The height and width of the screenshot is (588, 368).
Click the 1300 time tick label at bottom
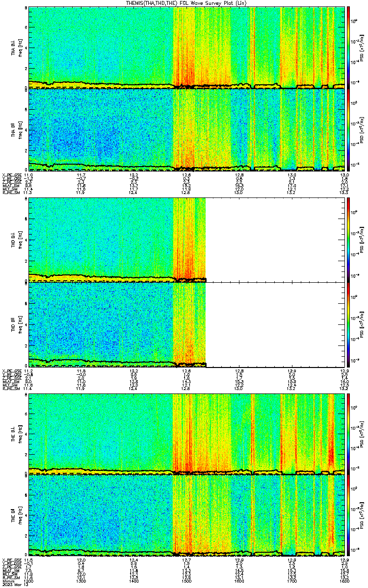[x=81, y=581]
